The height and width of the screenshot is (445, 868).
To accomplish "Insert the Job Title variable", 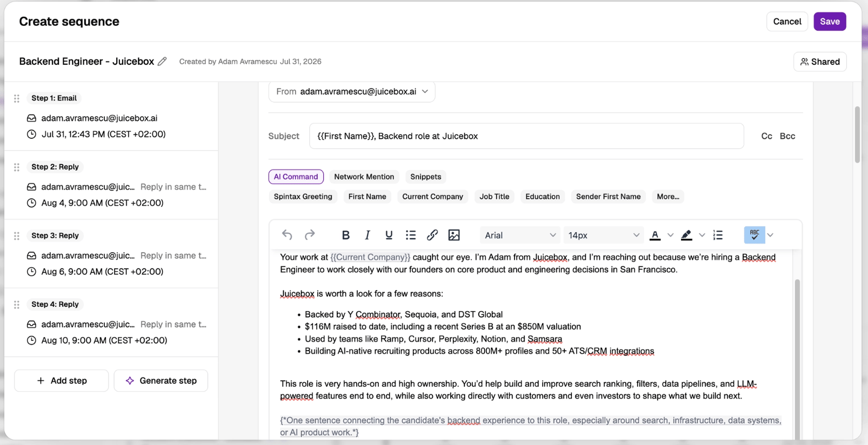I will [495, 197].
